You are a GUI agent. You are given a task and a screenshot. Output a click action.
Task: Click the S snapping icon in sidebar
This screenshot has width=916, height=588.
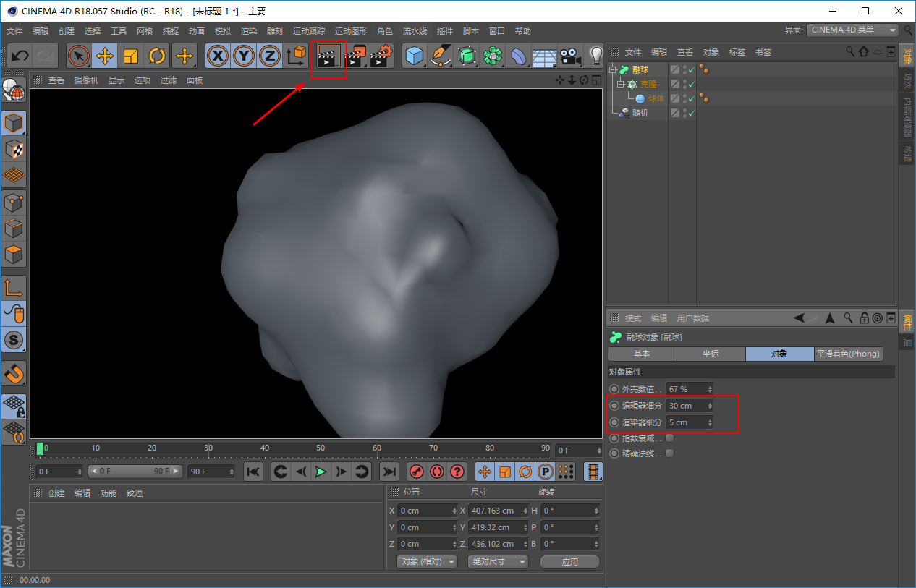coord(14,339)
